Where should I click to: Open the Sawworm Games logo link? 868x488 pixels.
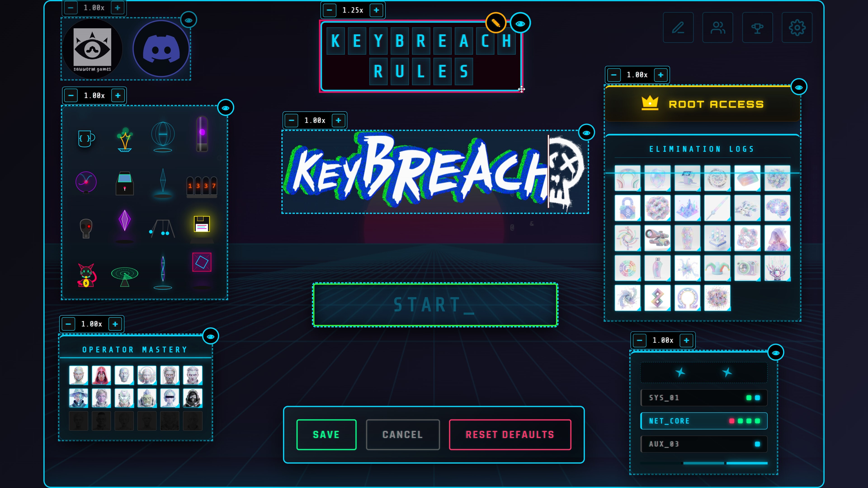pyautogui.click(x=92, y=49)
